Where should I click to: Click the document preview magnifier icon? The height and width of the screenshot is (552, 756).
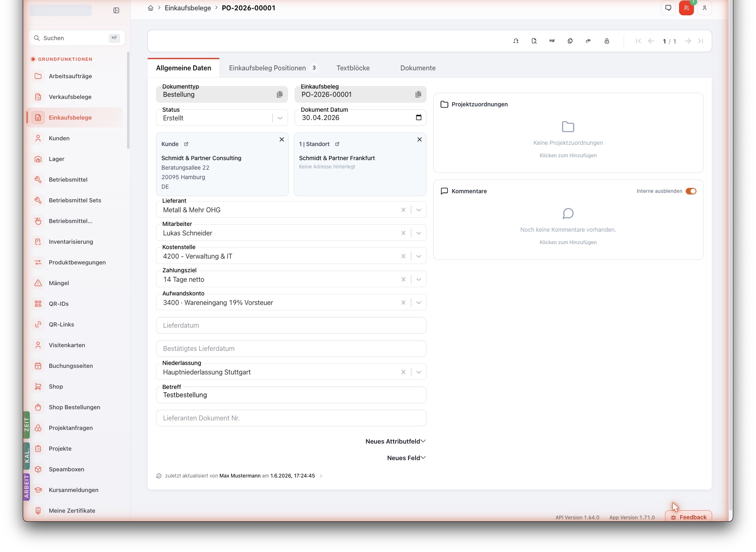534,41
